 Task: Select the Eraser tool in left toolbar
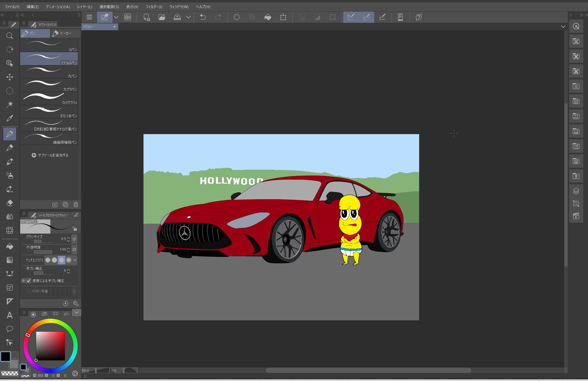(10, 203)
